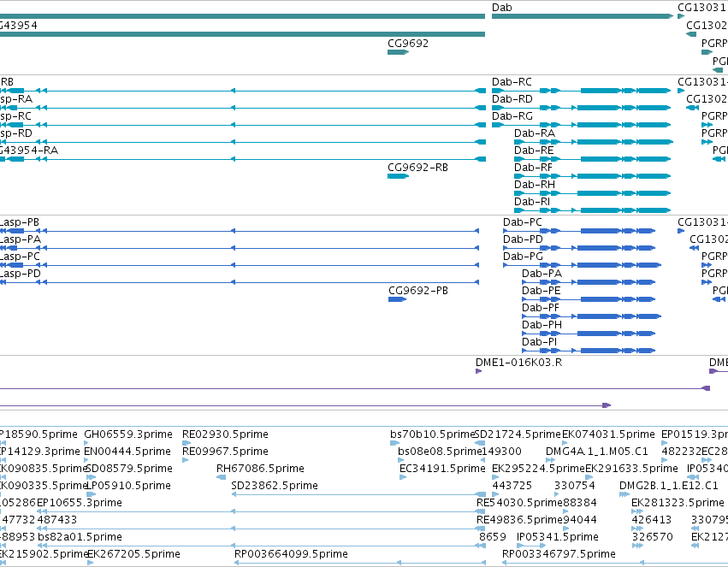Click the 426413 alignment label
The image size is (728, 567).
click(x=651, y=520)
